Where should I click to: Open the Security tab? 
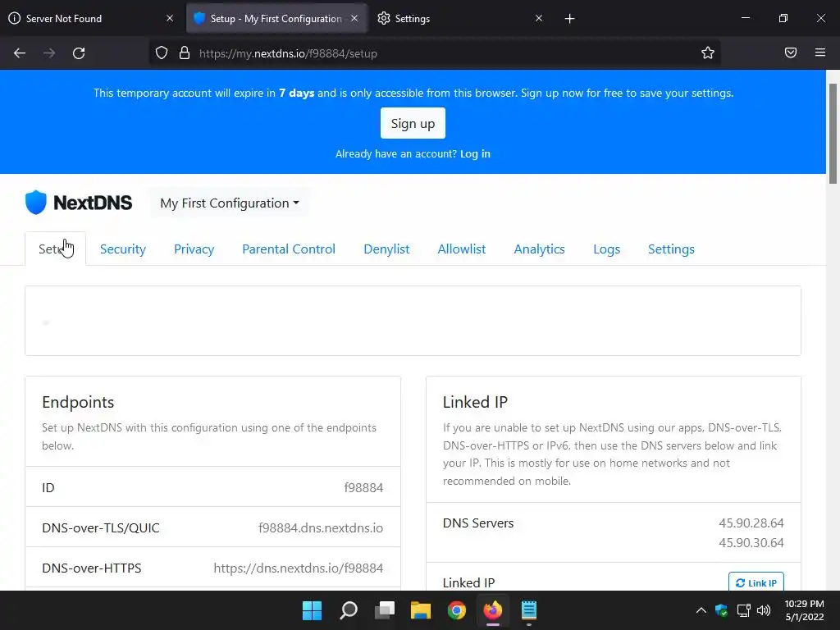coord(123,249)
